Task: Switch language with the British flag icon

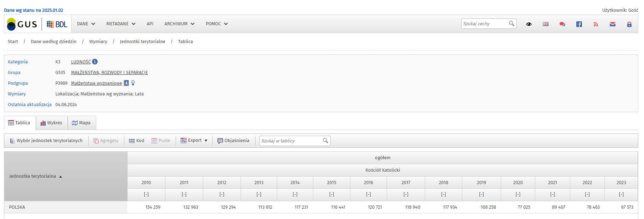Action: tap(545, 24)
